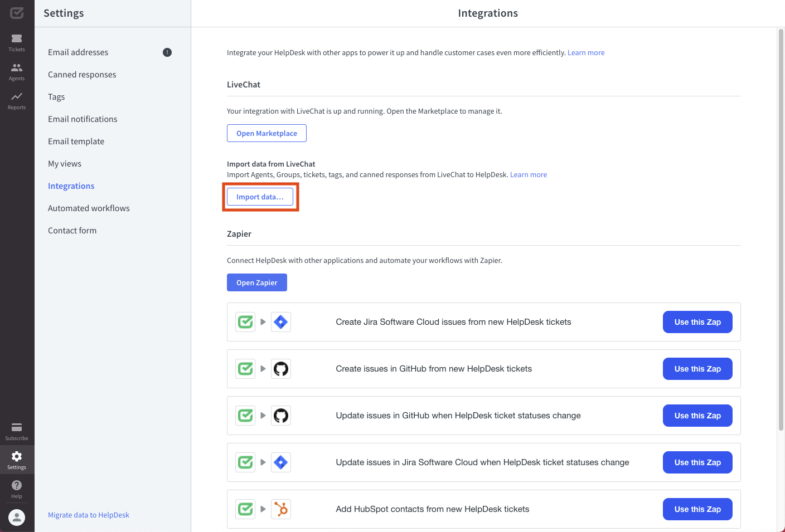The height and width of the screenshot is (532, 785).
Task: Use the Create Jira issues zap
Action: (697, 322)
